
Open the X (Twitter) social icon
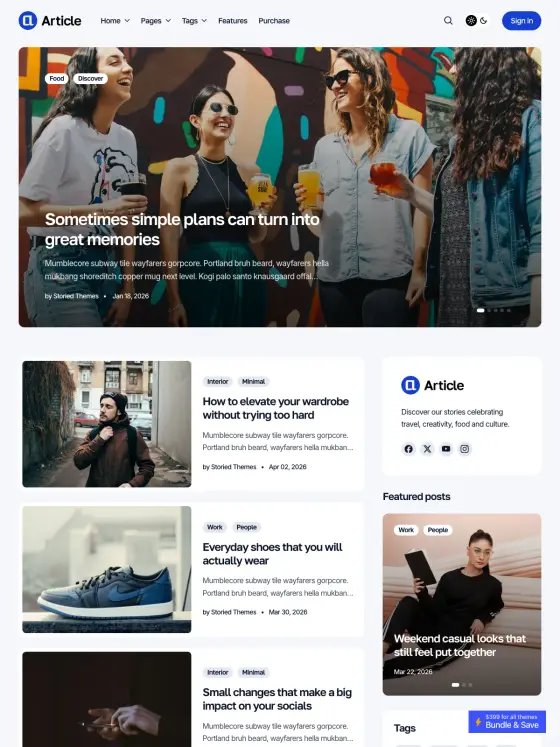point(427,449)
